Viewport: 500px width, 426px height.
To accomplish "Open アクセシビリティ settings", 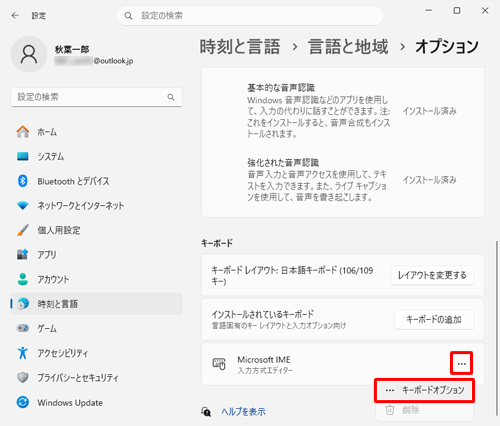I will coord(97,353).
